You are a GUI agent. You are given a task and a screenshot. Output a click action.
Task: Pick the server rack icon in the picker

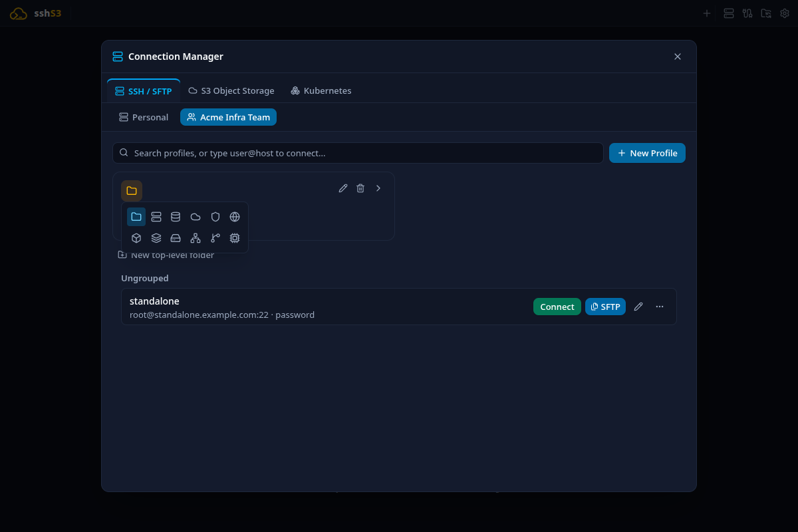click(156, 217)
